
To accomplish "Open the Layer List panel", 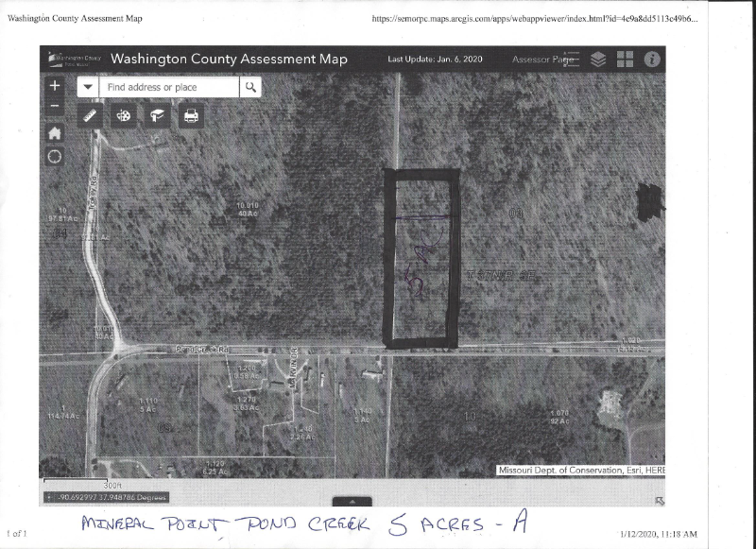I will pyautogui.click(x=598, y=59).
